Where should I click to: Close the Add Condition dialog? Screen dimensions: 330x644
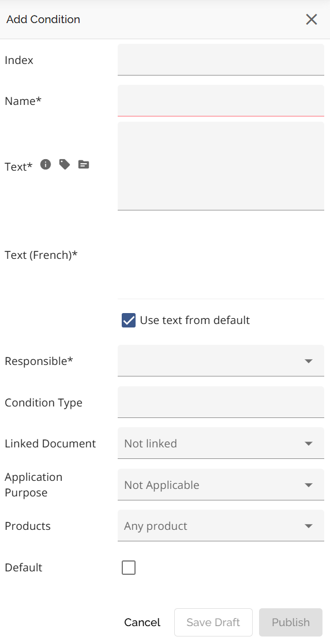(312, 19)
